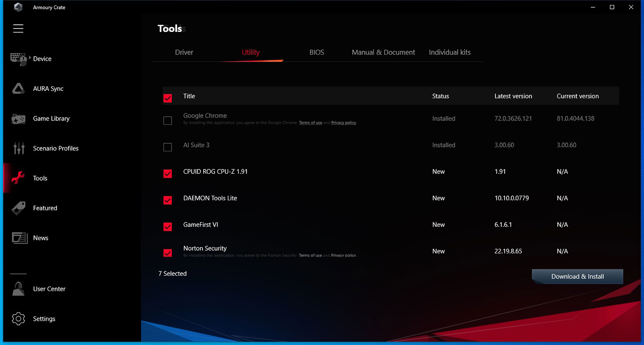This screenshot has height=345, width=644.
Task: Click latest version 22.19.8.65
Action: tap(508, 251)
